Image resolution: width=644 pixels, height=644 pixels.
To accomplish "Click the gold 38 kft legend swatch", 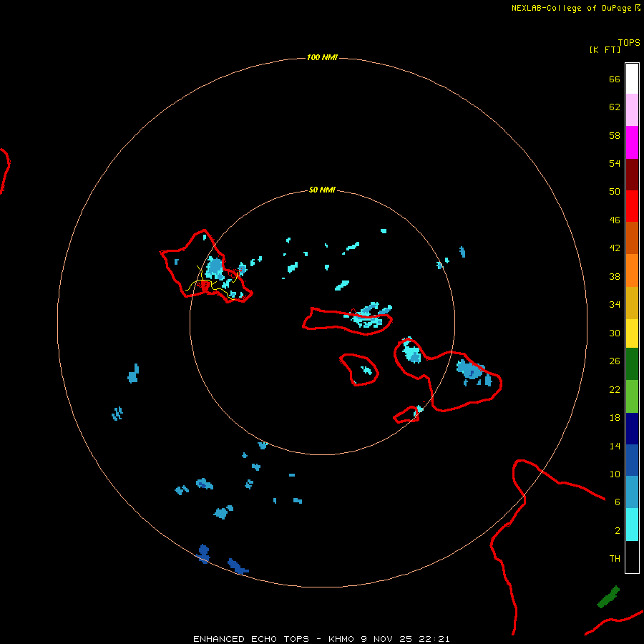I will click(x=632, y=303).
